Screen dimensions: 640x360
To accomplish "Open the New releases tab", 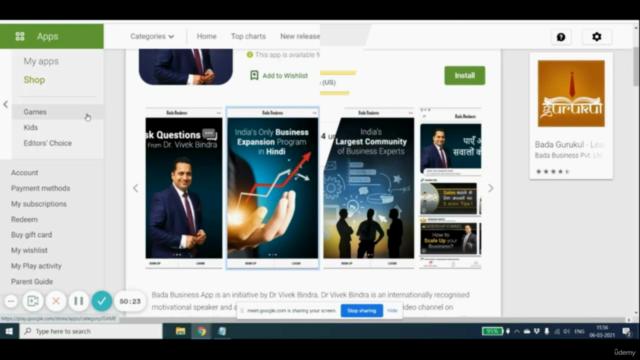I will point(300,36).
